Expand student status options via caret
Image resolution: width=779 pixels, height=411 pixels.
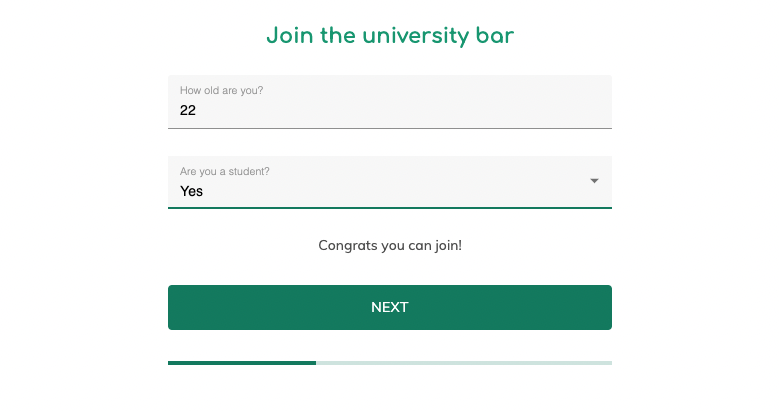(x=594, y=181)
